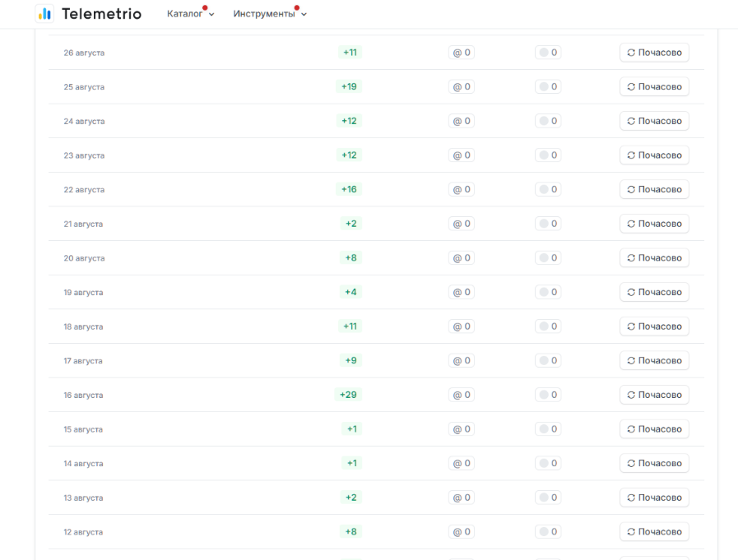Click the +19 subscriber badge for 25 августа
The height and width of the screenshot is (560, 738).
coord(350,87)
